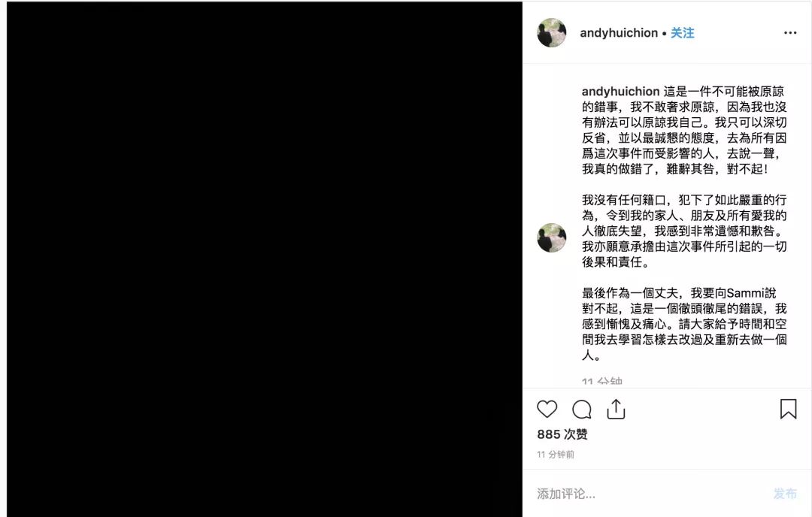
Task: Click the bold andyhuichion name in the caption
Action: pos(620,92)
